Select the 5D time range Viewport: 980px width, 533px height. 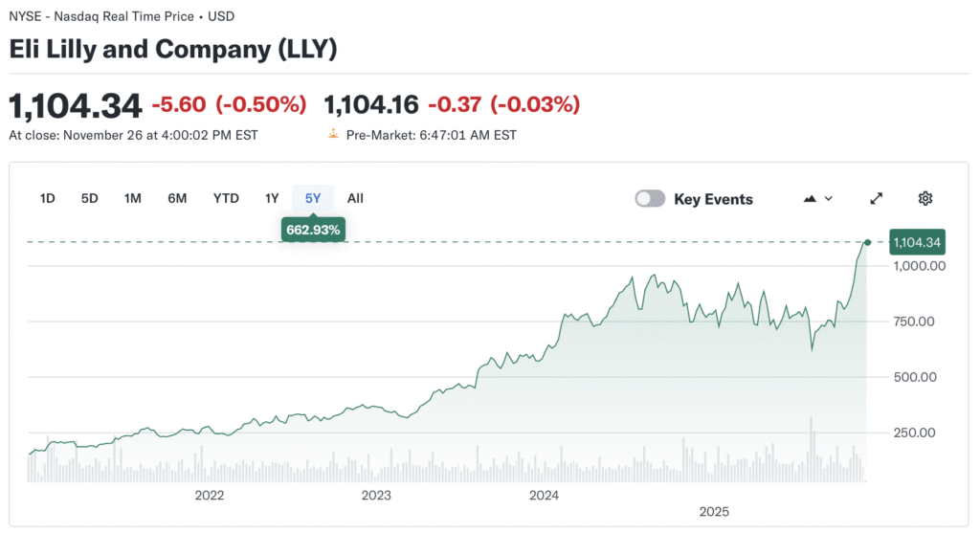[x=90, y=199]
